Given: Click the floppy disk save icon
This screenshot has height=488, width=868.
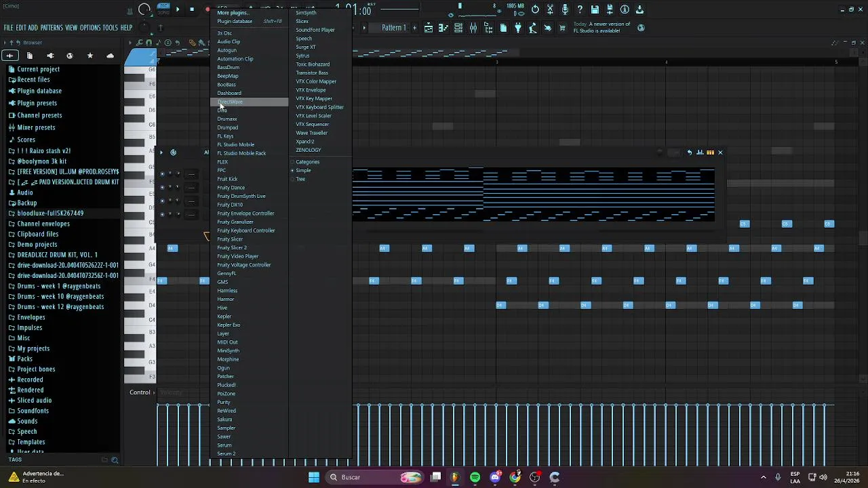Looking at the screenshot, I should coord(595,9).
